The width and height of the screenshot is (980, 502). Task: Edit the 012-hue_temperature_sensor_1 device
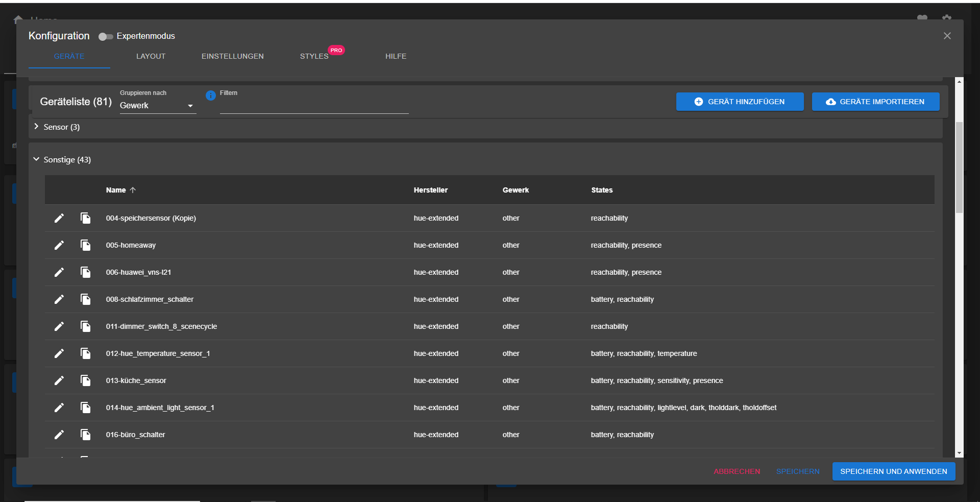[59, 353]
